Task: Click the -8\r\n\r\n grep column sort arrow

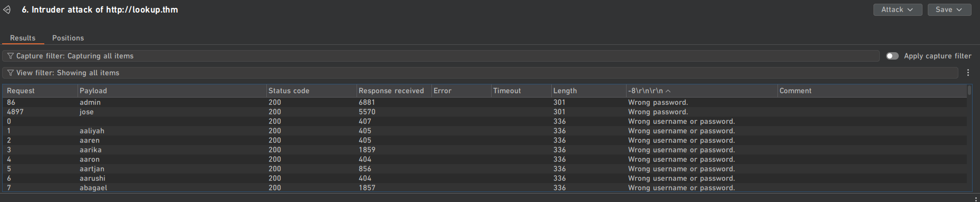Action: [x=668, y=91]
